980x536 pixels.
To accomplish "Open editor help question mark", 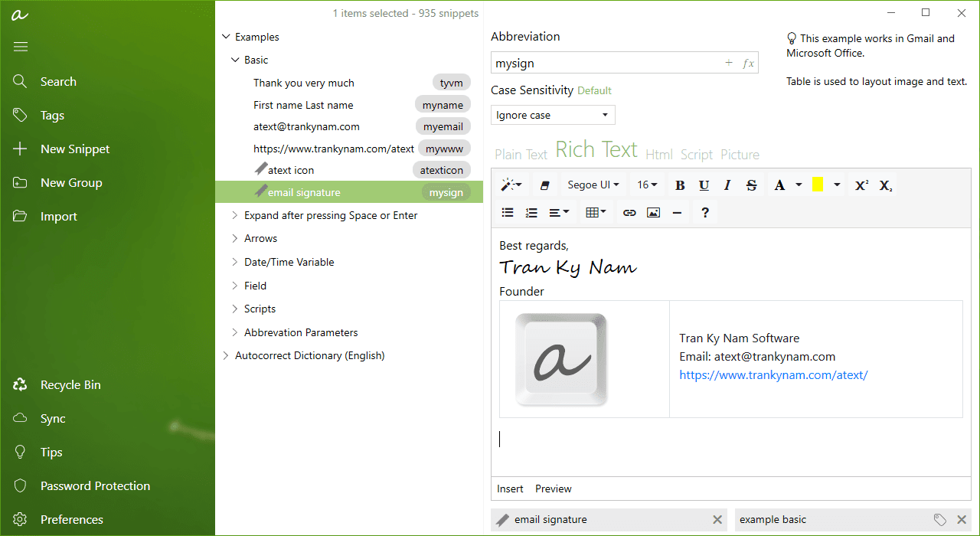I will click(705, 212).
